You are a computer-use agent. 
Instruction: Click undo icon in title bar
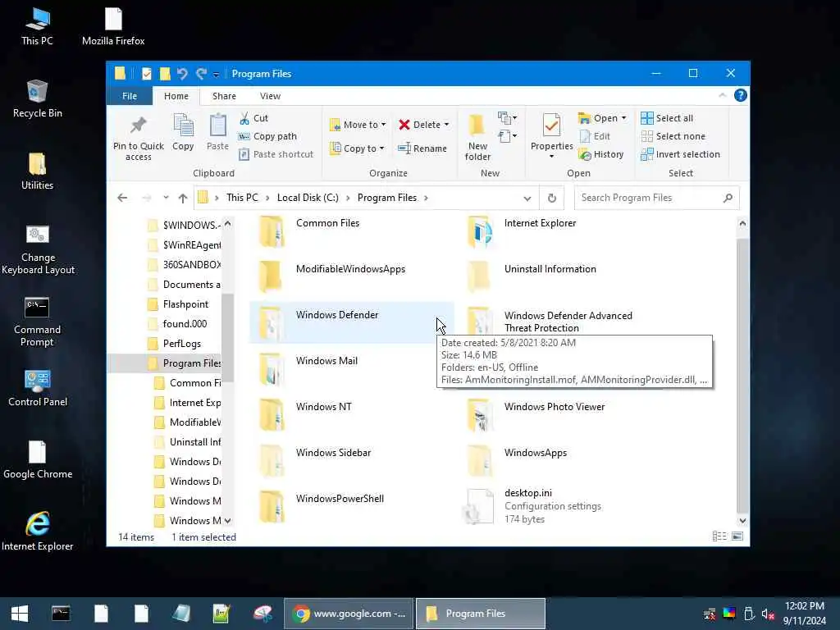[x=182, y=73]
